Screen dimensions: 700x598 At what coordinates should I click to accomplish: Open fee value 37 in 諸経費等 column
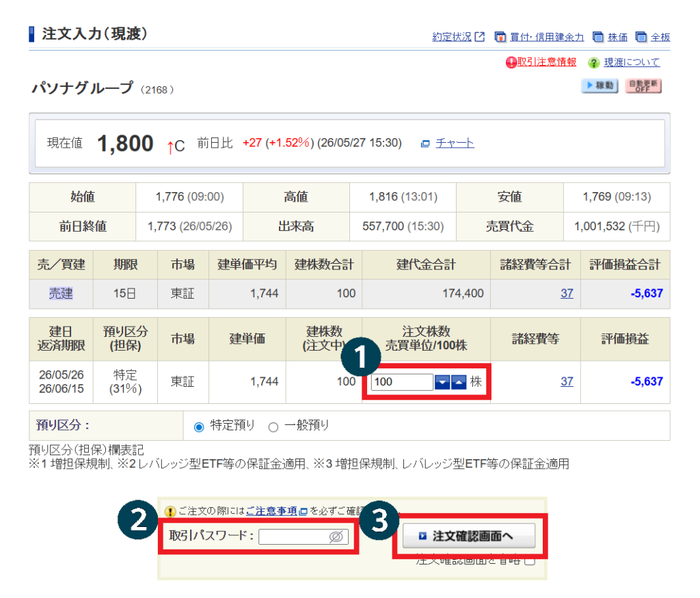click(567, 381)
